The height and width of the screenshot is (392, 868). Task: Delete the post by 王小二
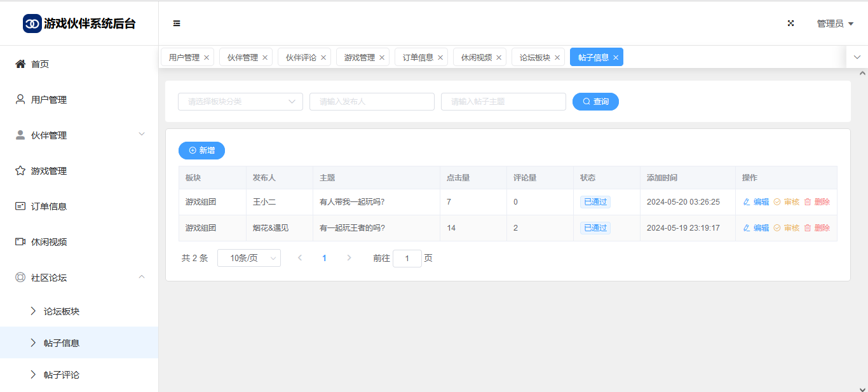click(817, 202)
